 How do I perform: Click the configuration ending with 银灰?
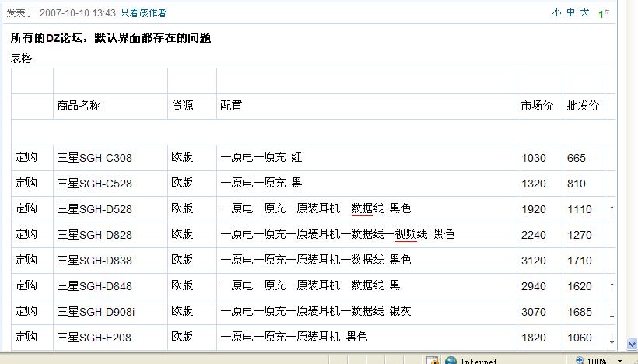pos(316,310)
